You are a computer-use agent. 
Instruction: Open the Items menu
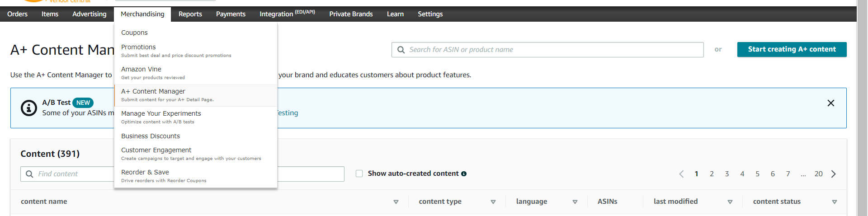coord(50,14)
